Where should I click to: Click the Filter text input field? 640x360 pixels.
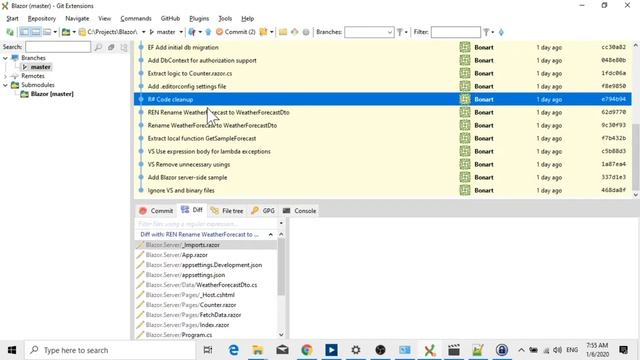(x=456, y=32)
